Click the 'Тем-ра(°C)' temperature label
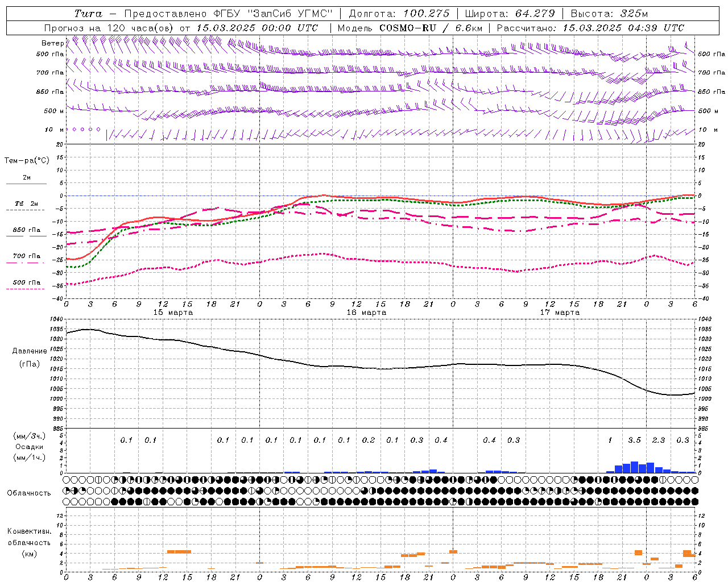Screen dimensions: 728x582 click(x=27, y=161)
